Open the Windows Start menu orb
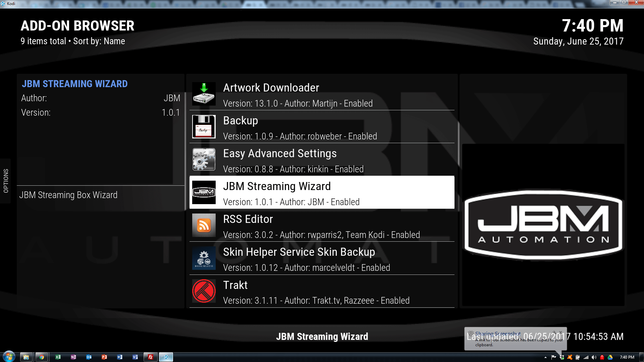 9,357
